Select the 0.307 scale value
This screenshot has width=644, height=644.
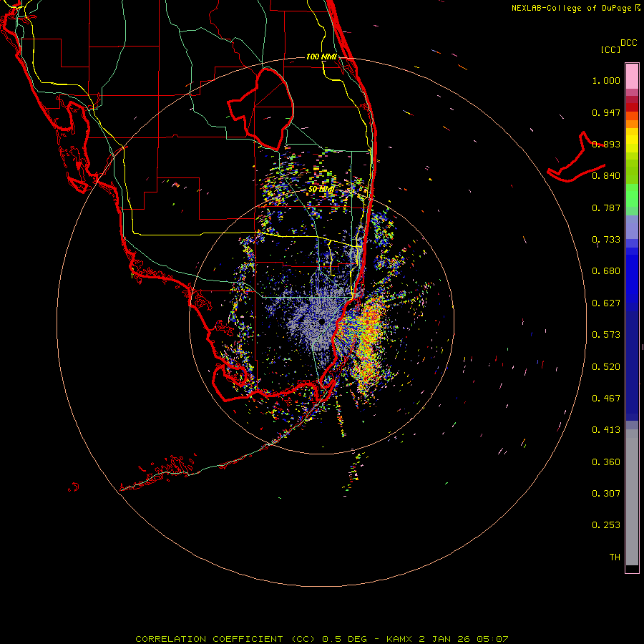click(606, 494)
